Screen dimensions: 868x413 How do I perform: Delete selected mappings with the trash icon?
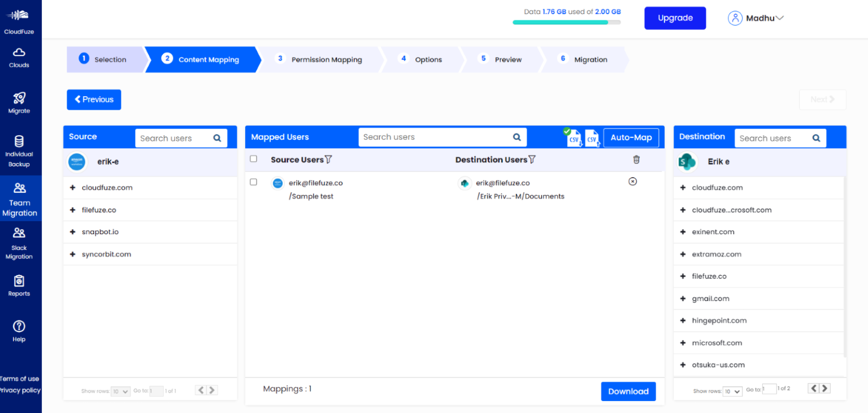pos(636,160)
